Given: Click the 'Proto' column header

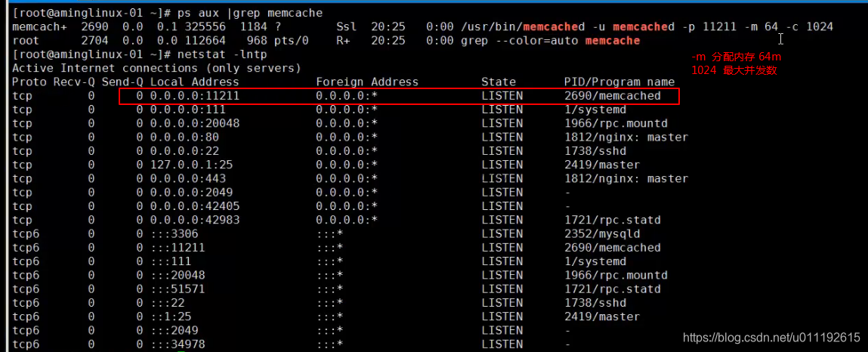Looking at the screenshot, I should point(29,82).
